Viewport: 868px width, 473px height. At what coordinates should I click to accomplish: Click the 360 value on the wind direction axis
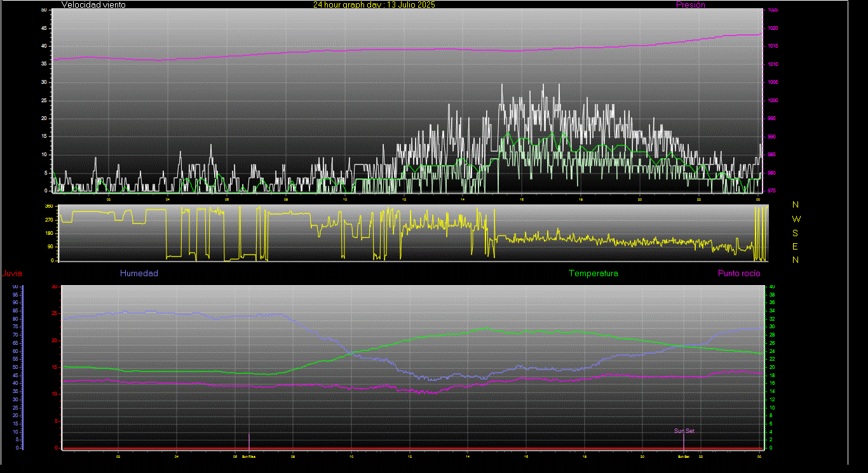coord(49,207)
